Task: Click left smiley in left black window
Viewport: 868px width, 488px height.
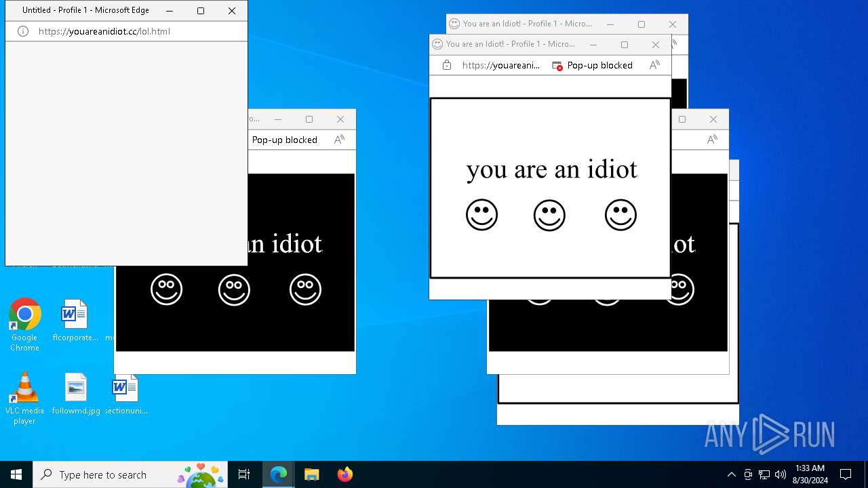Action: click(167, 289)
